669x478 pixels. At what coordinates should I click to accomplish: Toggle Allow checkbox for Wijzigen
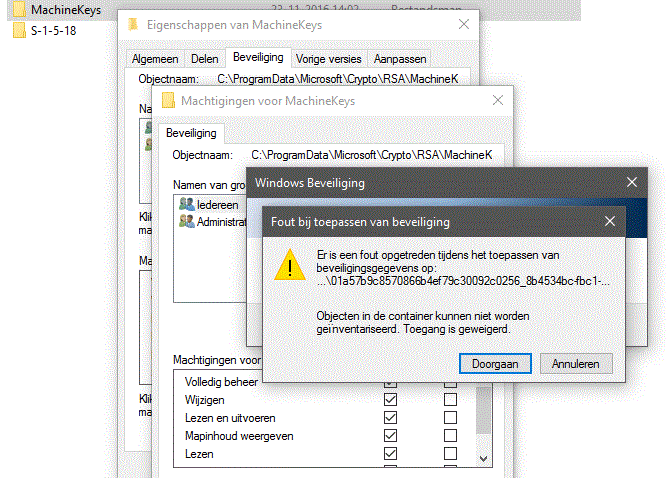point(390,399)
